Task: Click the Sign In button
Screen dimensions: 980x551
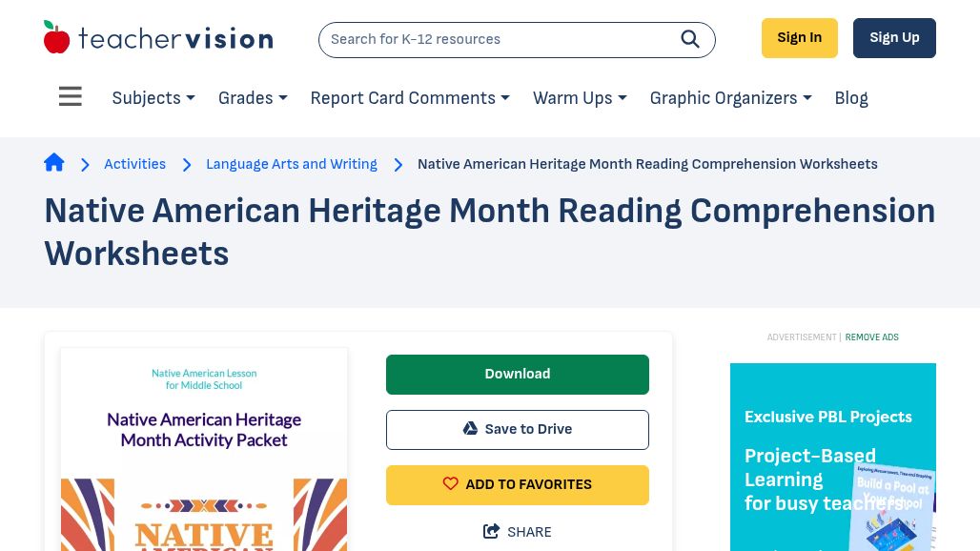Action: coord(799,37)
